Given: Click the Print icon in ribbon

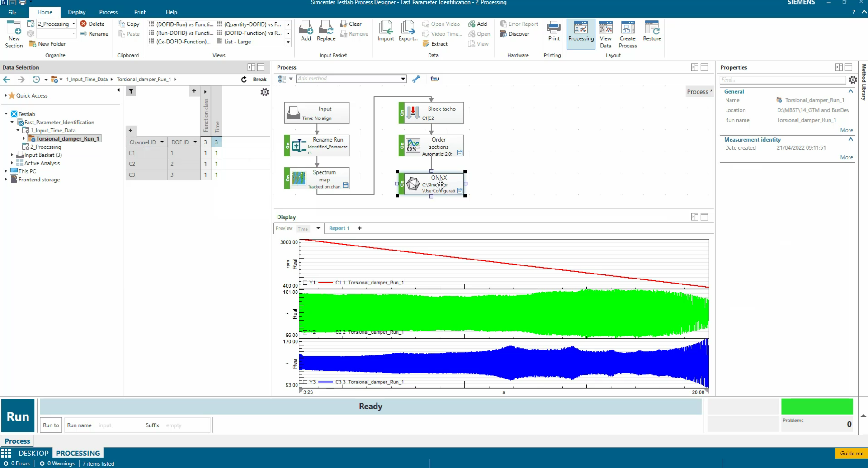Looking at the screenshot, I should [553, 31].
